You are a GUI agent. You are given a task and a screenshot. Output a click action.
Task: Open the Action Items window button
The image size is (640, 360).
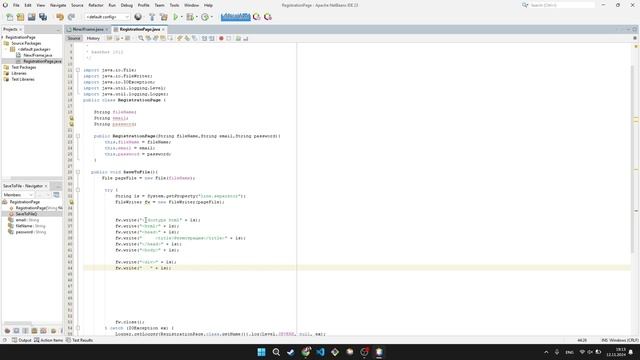[49, 340]
